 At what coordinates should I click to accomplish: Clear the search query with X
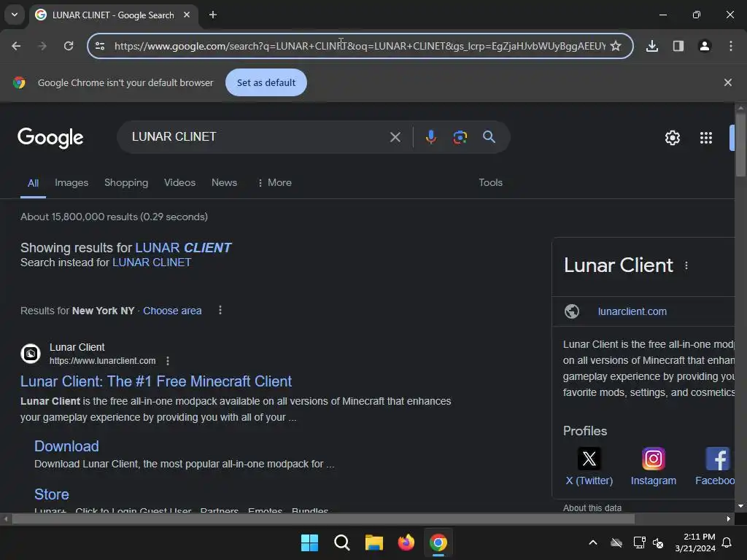(x=395, y=137)
